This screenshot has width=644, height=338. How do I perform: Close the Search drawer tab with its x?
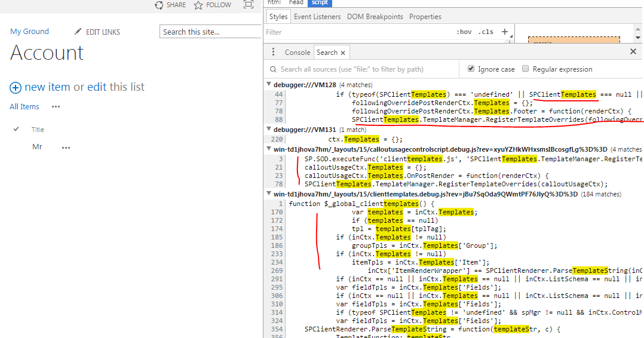[343, 53]
